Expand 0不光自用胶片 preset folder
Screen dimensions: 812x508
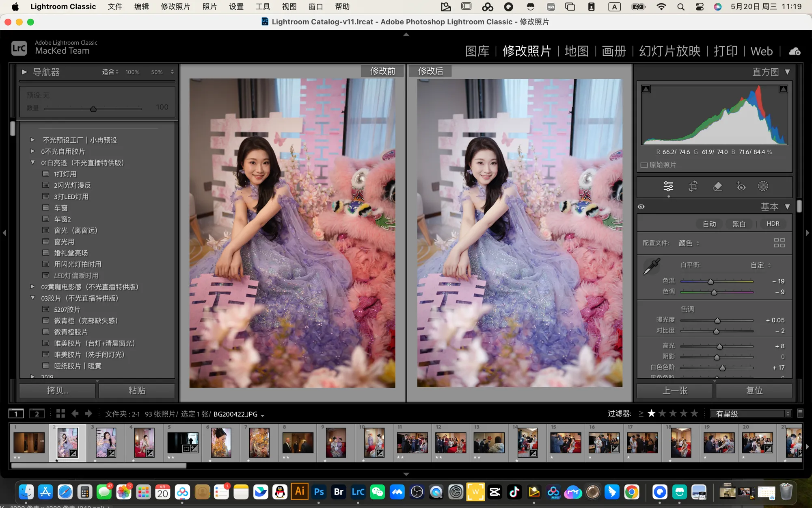32,151
